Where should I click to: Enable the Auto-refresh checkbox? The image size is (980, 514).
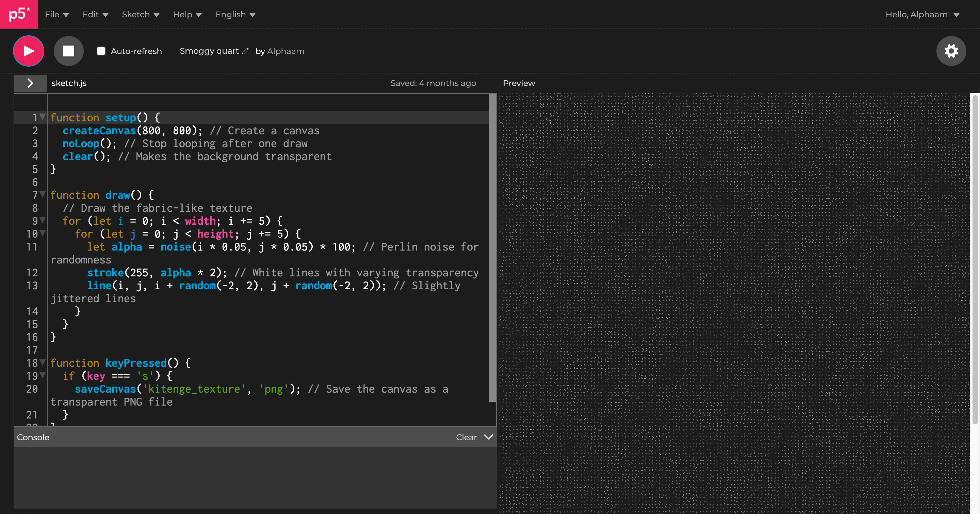coord(101,51)
